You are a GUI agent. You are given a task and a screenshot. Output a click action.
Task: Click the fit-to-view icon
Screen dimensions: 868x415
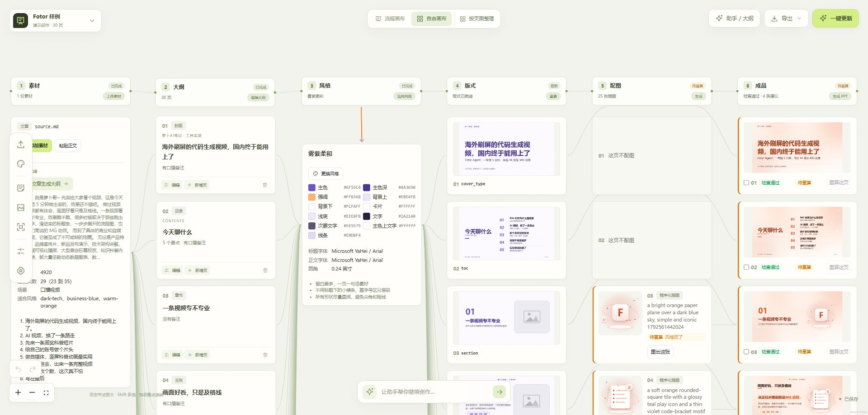pyautogui.click(x=46, y=393)
